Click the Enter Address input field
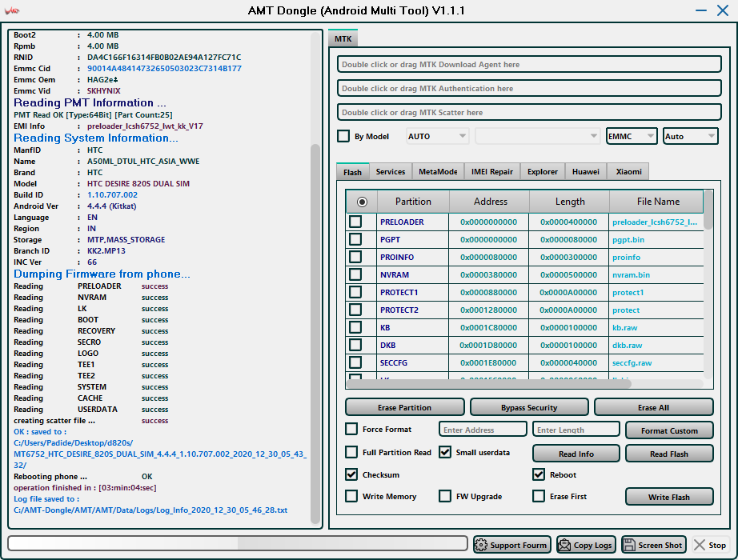Image resolution: width=738 pixels, height=560 pixels. tap(483, 430)
